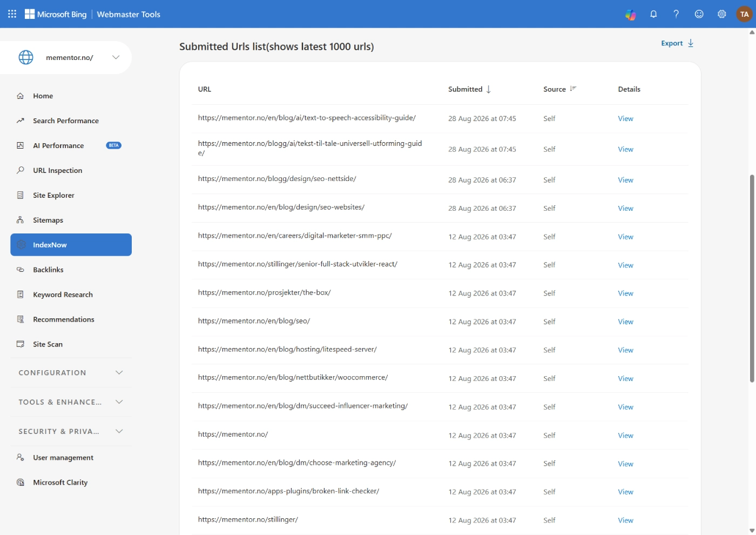
Task: Open the feedback smiley icon
Action: pyautogui.click(x=699, y=14)
